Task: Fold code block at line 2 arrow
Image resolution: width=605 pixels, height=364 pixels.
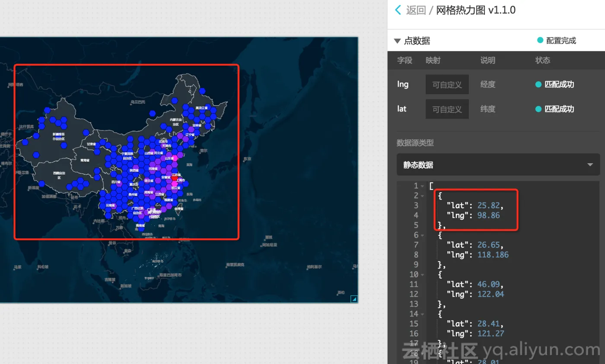Action: (422, 196)
